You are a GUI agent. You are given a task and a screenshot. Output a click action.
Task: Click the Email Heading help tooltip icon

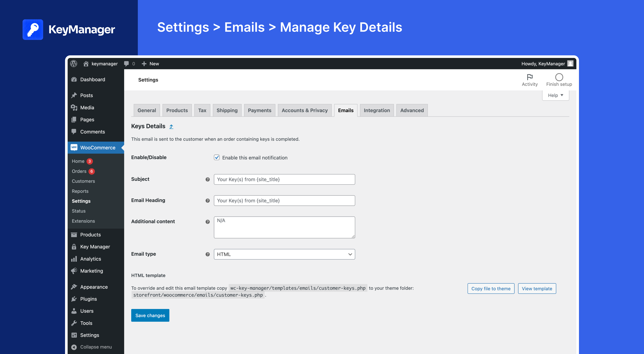click(x=208, y=201)
